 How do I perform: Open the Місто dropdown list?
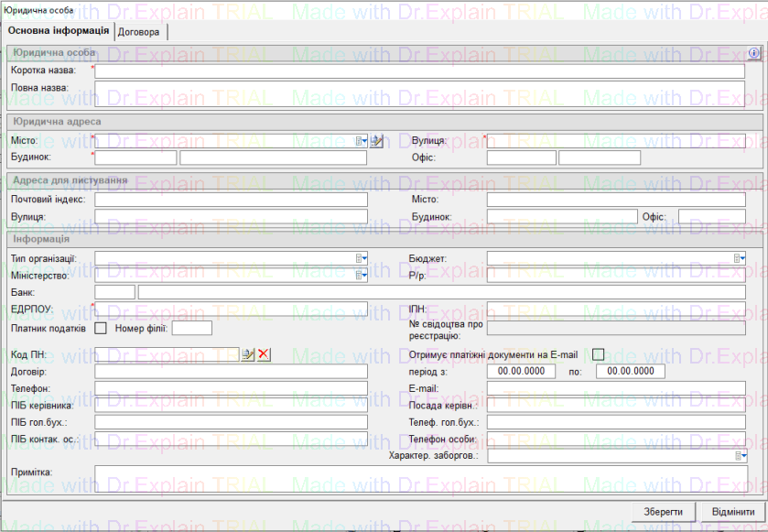pyautogui.click(x=362, y=141)
